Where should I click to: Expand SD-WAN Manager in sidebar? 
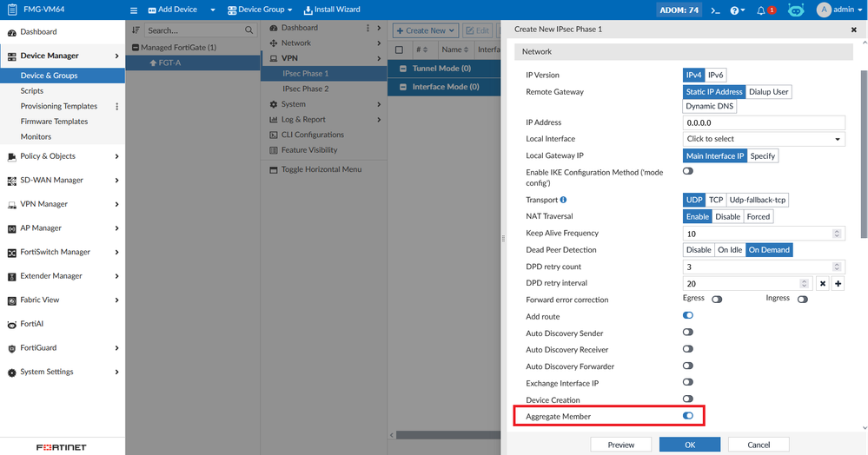[63, 181]
